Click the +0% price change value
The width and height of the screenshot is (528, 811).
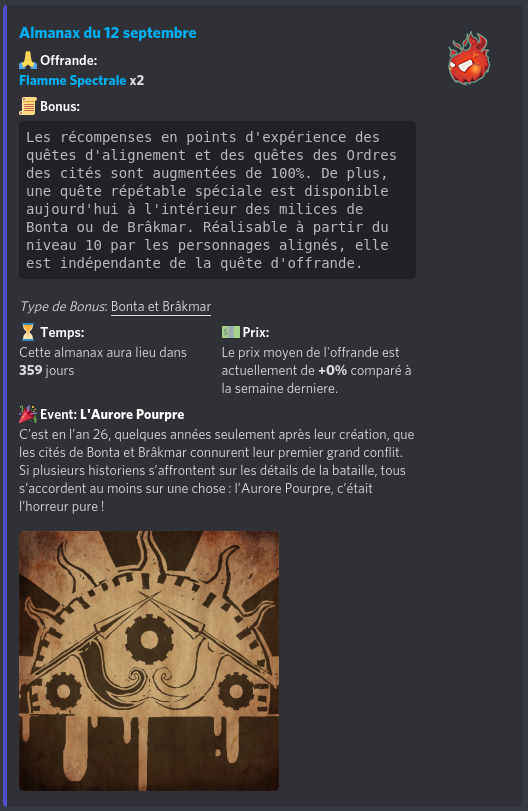(x=333, y=370)
